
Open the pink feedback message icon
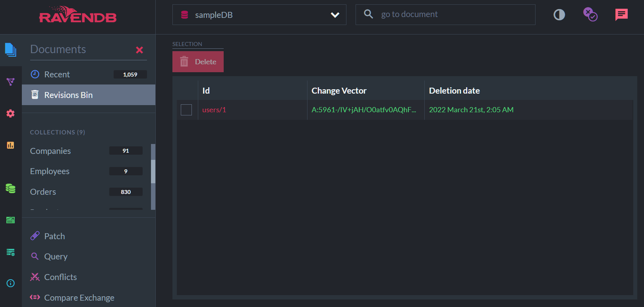[621, 15]
